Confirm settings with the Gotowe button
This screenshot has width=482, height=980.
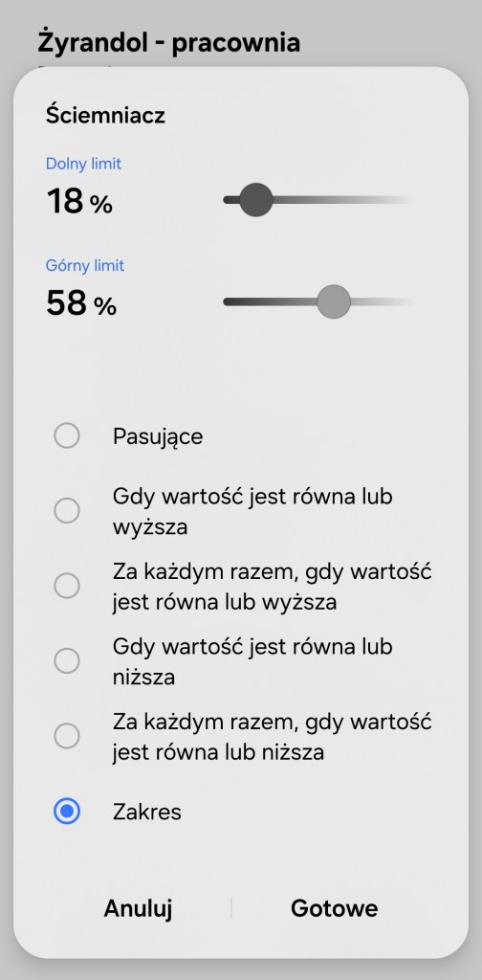[334, 908]
